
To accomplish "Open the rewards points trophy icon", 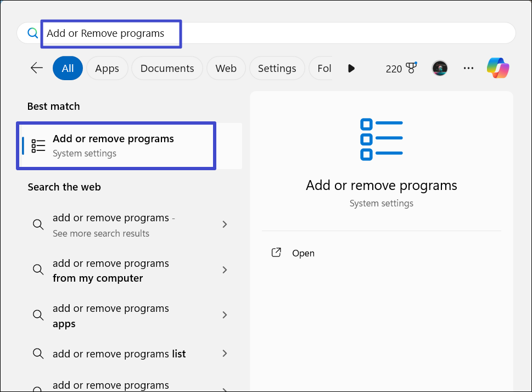I will tap(412, 68).
